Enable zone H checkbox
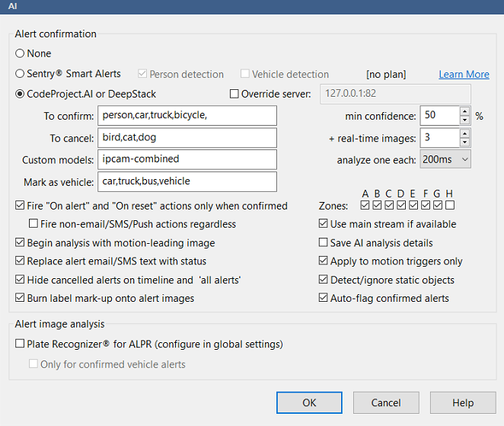504x426 pixels. pos(450,205)
